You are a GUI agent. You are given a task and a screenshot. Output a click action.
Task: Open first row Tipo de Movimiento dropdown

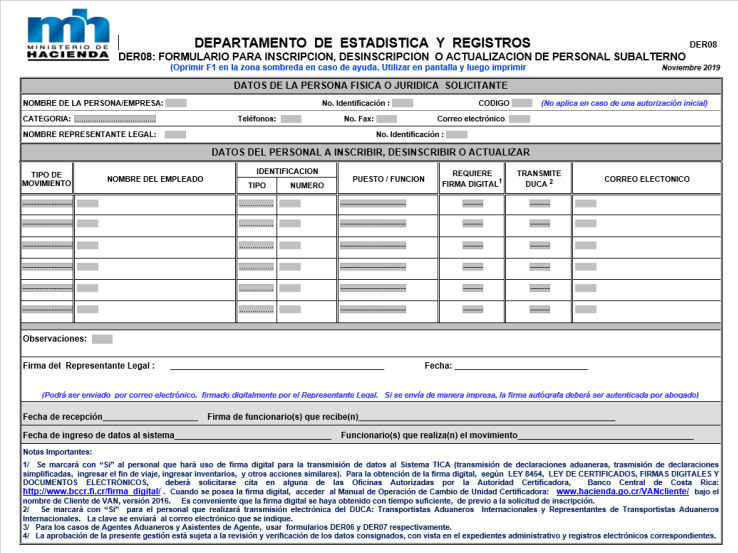[x=46, y=204]
